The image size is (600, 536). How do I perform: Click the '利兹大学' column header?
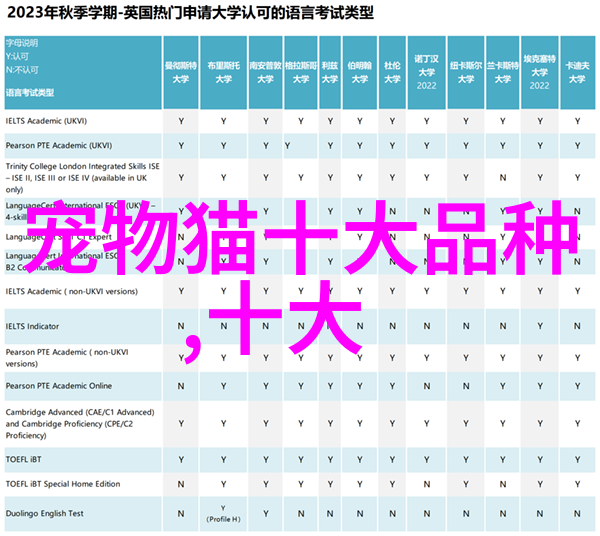(330, 72)
